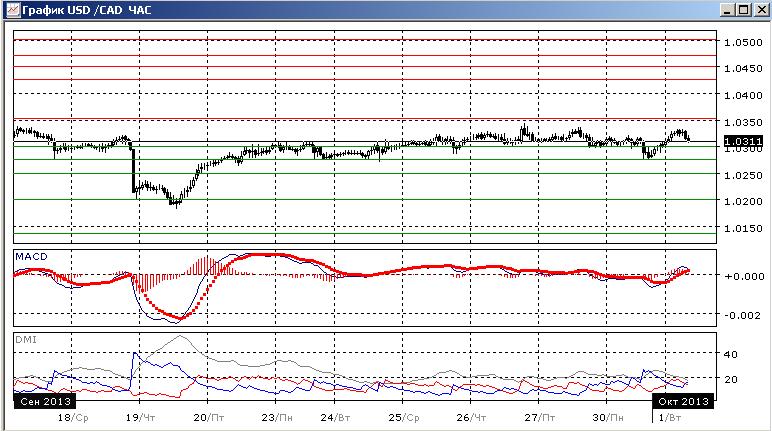The height and width of the screenshot is (431, 772).
Task: Click the 1/Вт date label
Action: point(670,418)
